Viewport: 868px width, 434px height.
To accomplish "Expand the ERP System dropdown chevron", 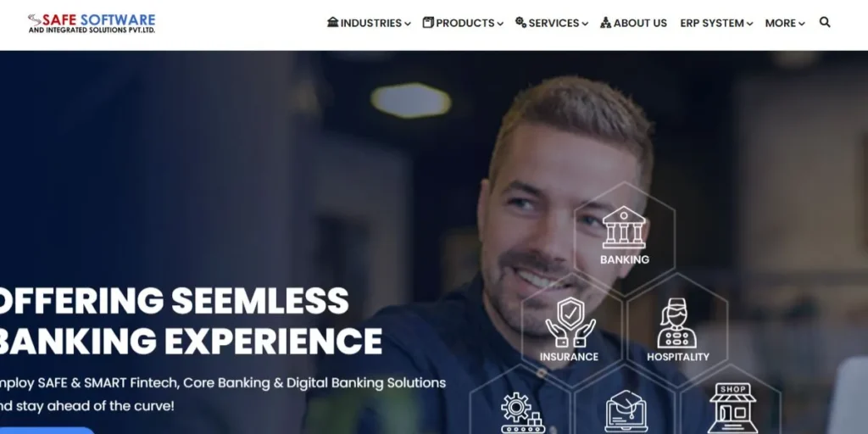I will point(749,24).
